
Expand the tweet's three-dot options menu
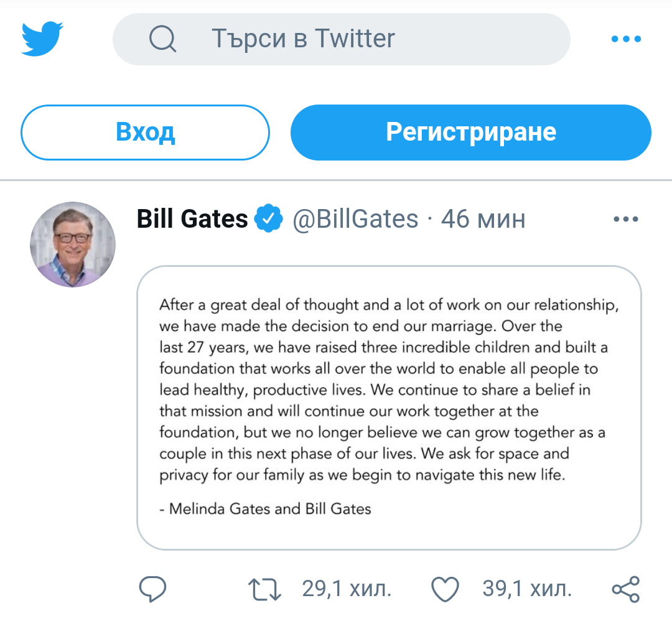point(625,219)
